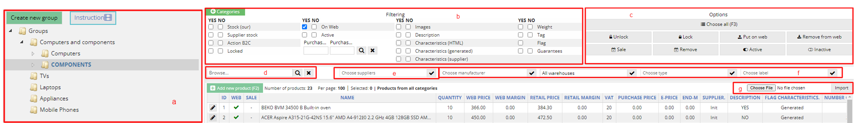The image size is (868, 123).
Task: Click pencil edit icon for BEKO oven row
Action: [x=213, y=108]
